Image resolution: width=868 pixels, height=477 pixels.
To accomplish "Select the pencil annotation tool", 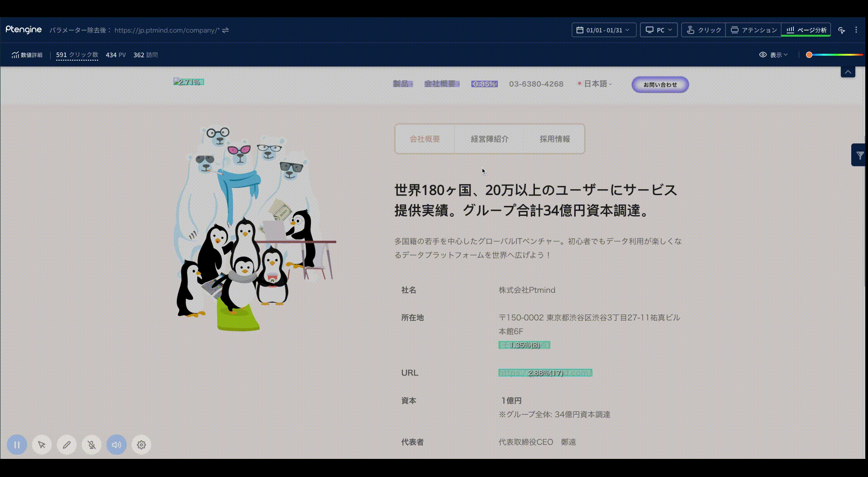I will point(67,445).
